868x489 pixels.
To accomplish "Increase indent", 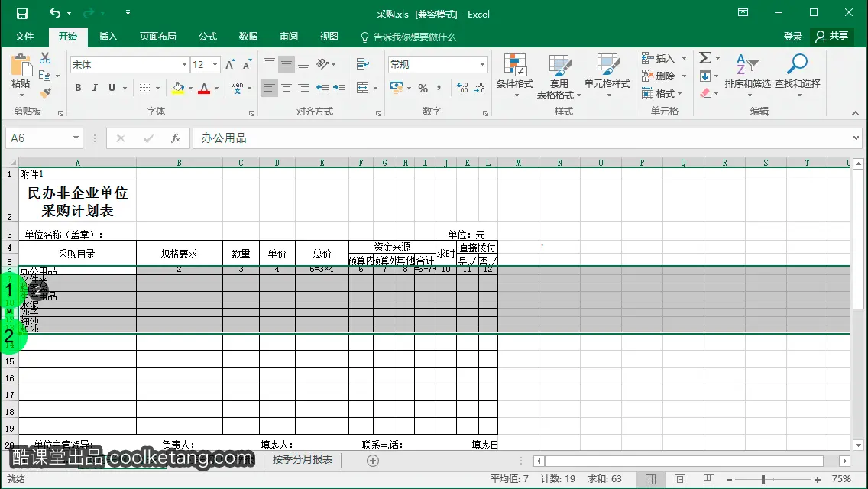I will coord(338,88).
